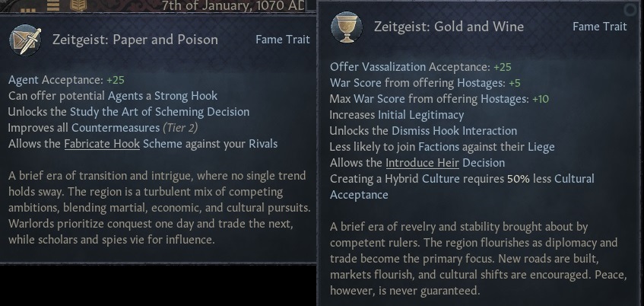Viewport: 644px width, 306px height.
Task: Click the Paper and Poison dagger icon
Action: (x=25, y=40)
